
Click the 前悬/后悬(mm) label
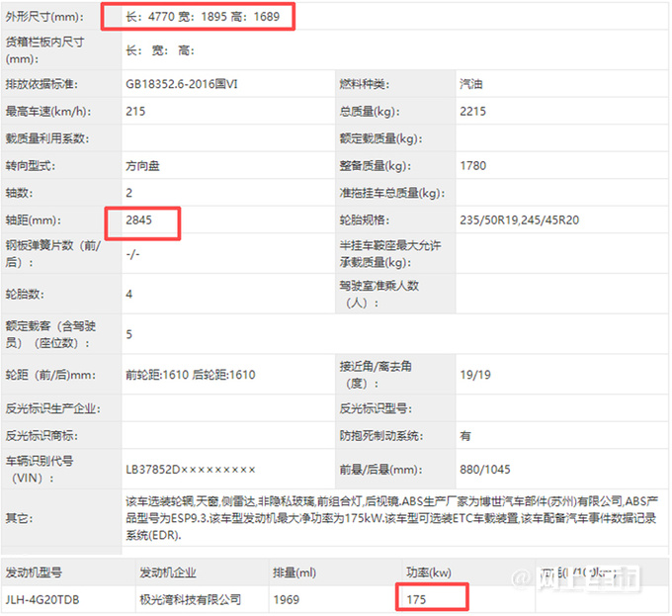(x=380, y=470)
